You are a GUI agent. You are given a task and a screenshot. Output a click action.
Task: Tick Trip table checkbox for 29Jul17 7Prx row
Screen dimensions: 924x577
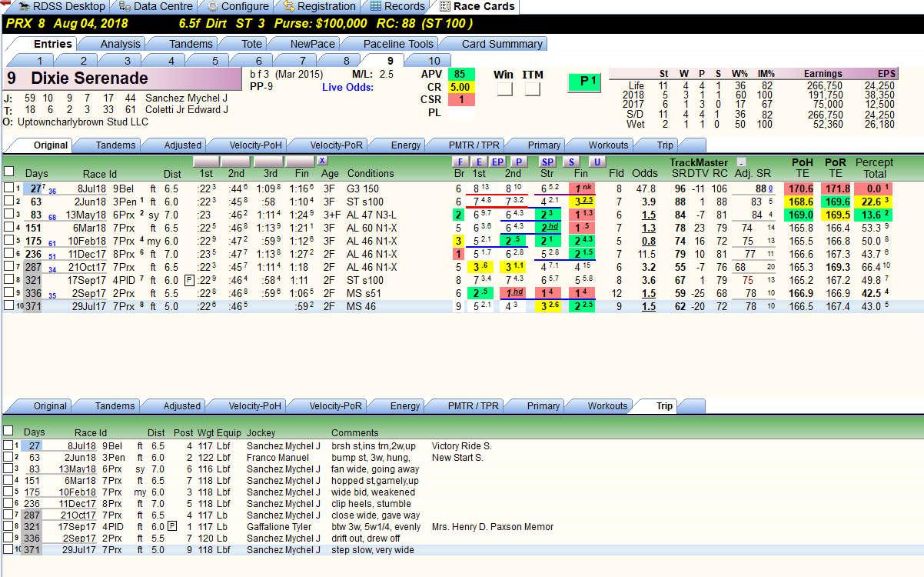(x=8, y=549)
